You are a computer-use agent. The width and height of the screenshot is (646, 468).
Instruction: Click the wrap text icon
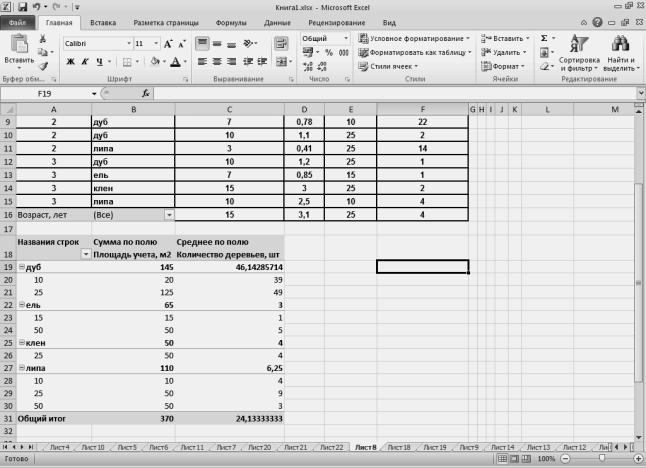281,43
